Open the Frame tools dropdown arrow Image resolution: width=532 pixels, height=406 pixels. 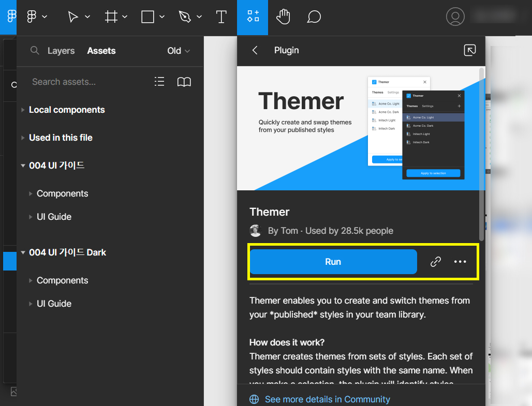coord(125,17)
